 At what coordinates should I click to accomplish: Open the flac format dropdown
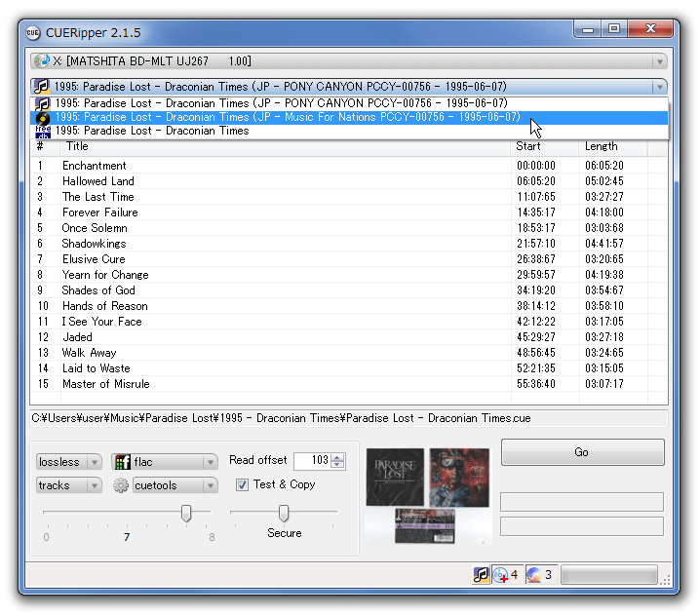tap(165, 462)
